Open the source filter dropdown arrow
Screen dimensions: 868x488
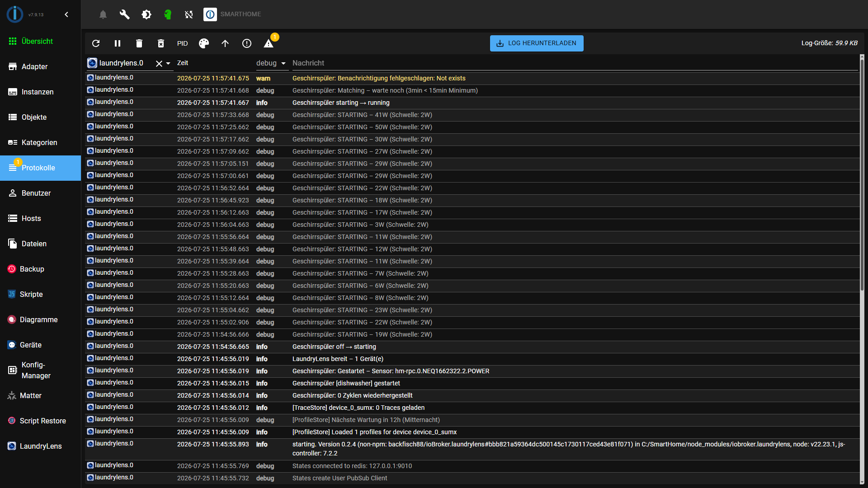coord(168,64)
